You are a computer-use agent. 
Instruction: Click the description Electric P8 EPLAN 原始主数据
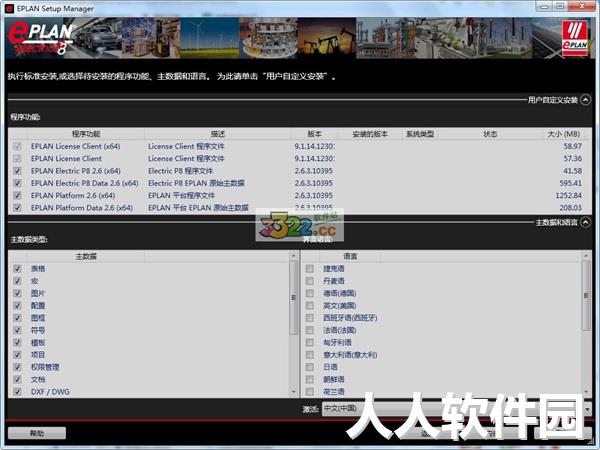[x=196, y=183]
